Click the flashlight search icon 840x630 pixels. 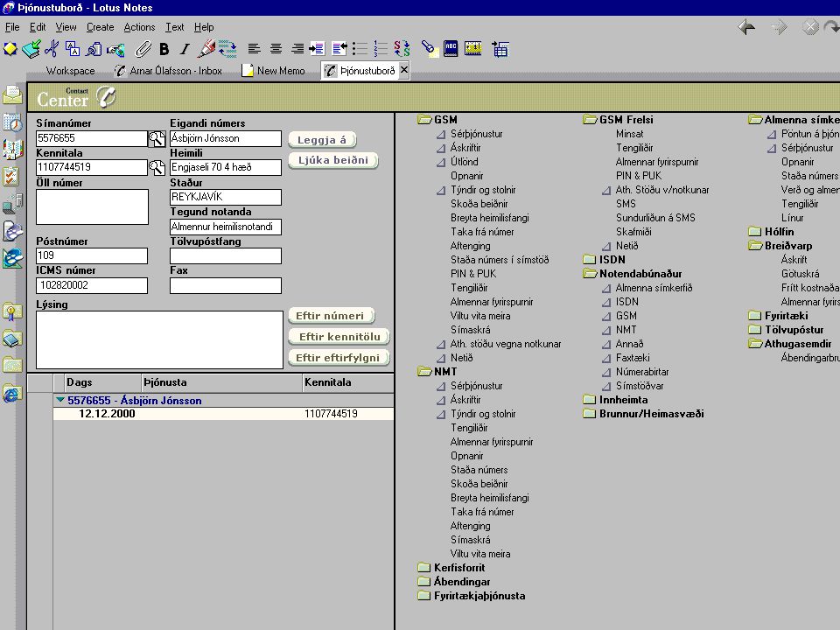(x=429, y=49)
